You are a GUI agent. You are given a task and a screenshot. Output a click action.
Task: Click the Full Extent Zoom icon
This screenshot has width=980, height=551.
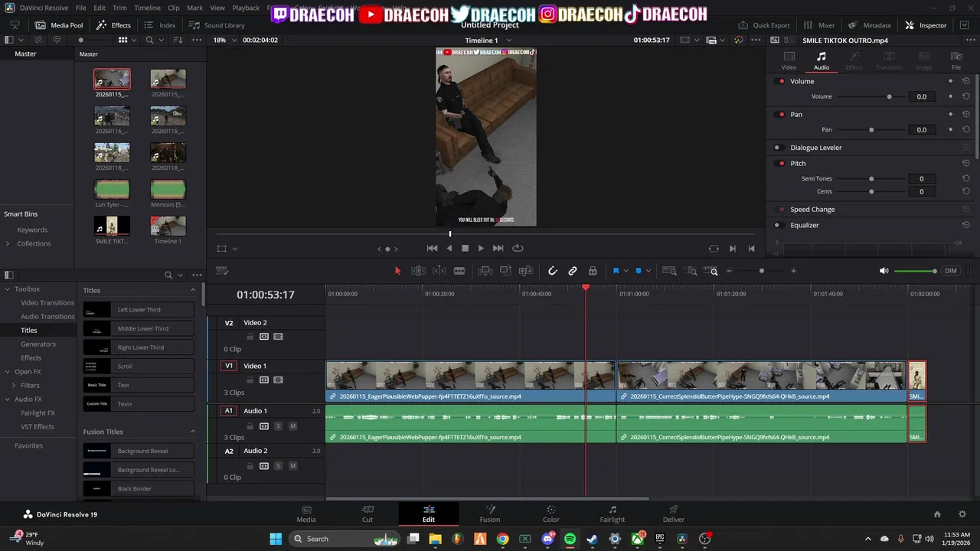(x=669, y=271)
